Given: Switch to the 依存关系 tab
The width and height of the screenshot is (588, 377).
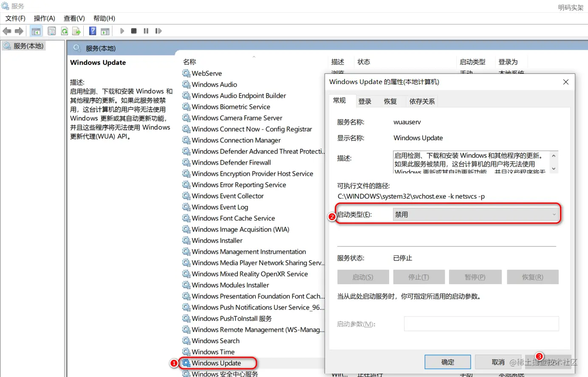Looking at the screenshot, I should (422, 101).
